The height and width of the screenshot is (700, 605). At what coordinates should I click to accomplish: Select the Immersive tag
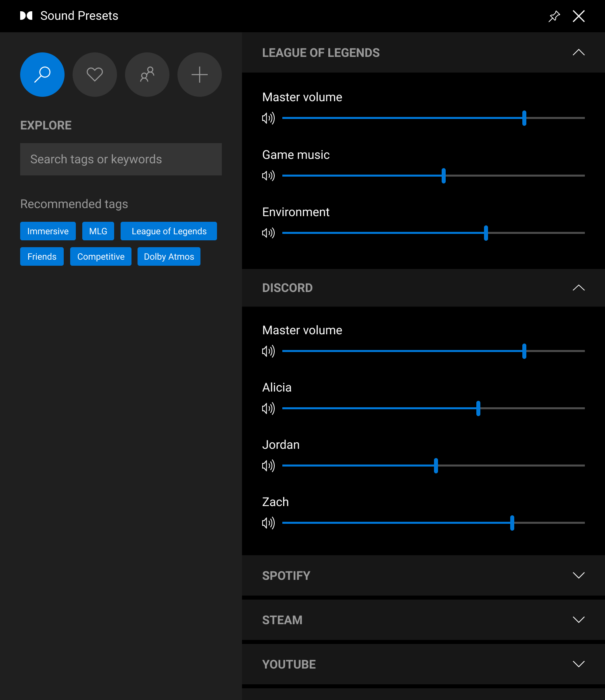tap(48, 231)
